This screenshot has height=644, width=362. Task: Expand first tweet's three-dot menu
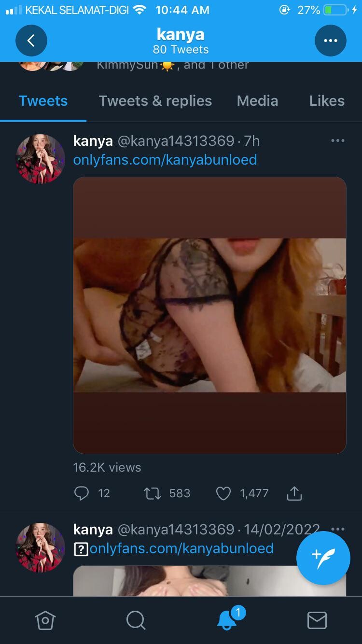tap(338, 140)
